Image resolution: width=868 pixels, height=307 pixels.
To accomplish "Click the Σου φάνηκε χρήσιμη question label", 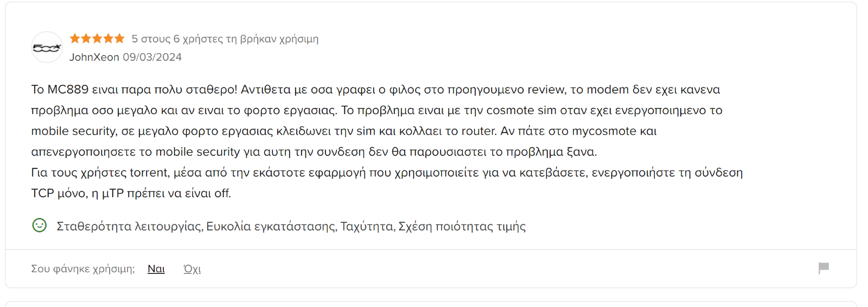I will 83,269.
